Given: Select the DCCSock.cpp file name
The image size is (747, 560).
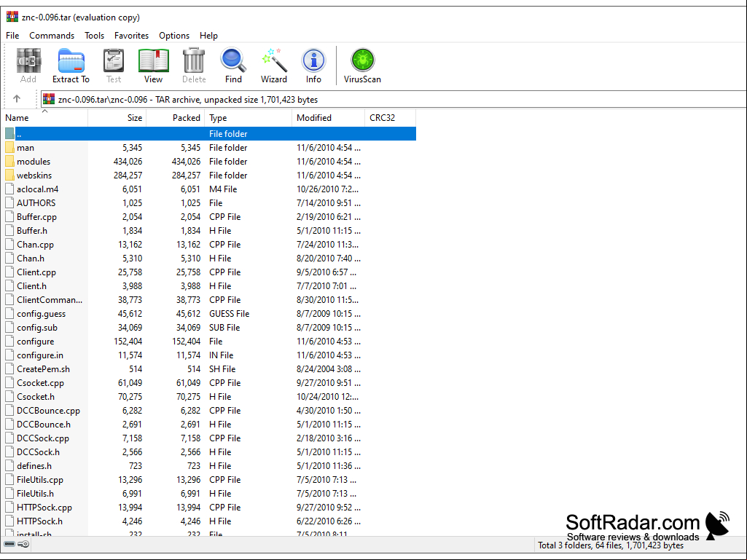Looking at the screenshot, I should click(43, 438).
